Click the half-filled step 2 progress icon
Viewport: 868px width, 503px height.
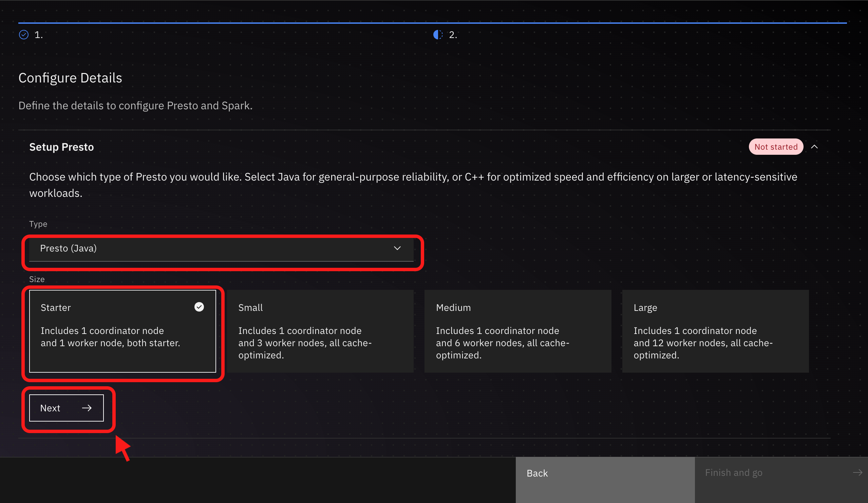click(x=438, y=35)
